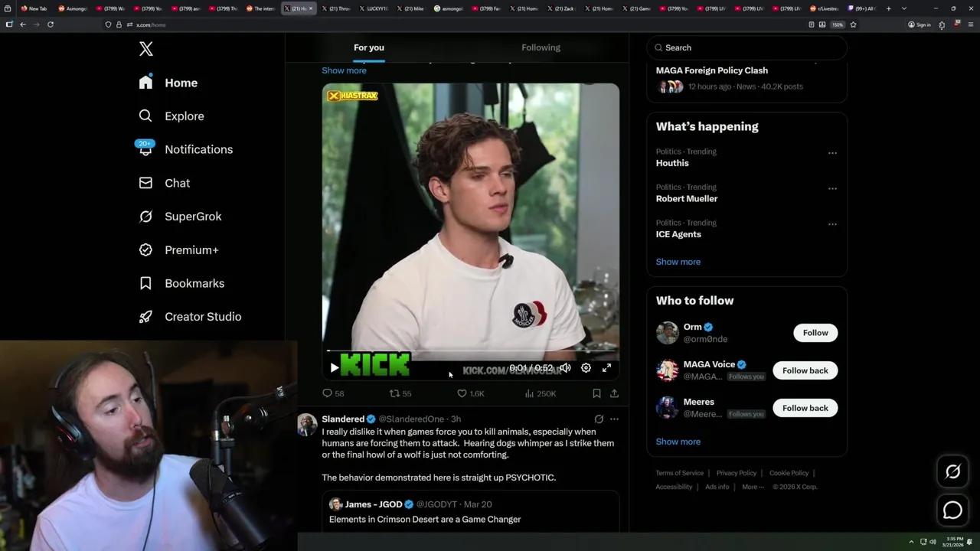
Task: Switch to the LUCKYY10 browser tab
Action: point(373,8)
